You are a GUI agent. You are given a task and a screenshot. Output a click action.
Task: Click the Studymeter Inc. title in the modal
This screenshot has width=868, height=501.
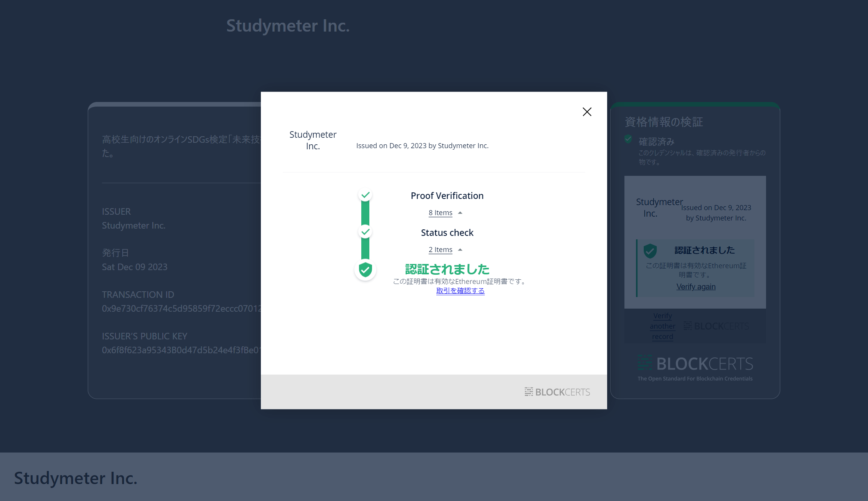point(313,140)
